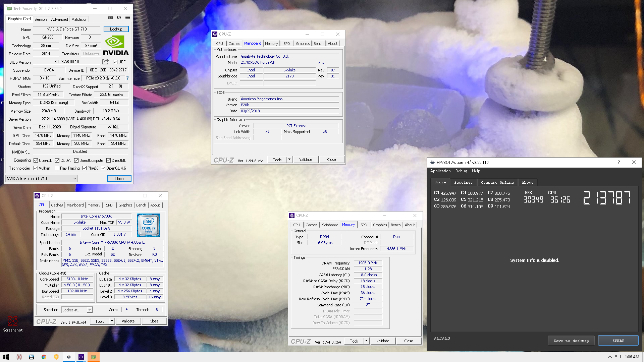Click Validate in CPU-Z Mainboard window
Viewport: 644px width, 362px height.
point(306,160)
